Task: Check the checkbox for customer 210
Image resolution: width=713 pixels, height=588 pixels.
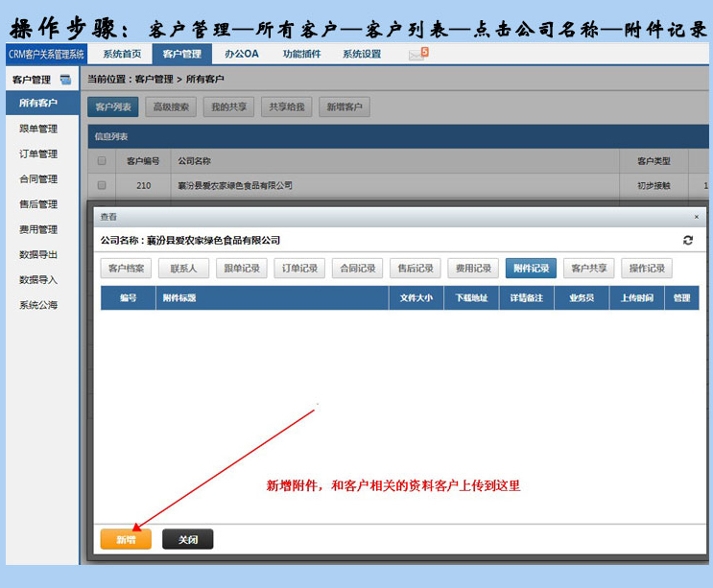Action: pyautogui.click(x=102, y=185)
